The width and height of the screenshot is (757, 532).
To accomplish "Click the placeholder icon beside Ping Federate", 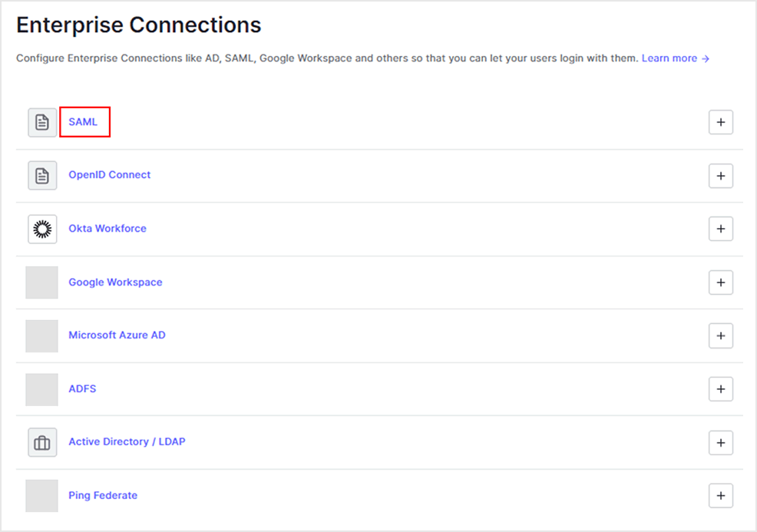I will (42, 495).
